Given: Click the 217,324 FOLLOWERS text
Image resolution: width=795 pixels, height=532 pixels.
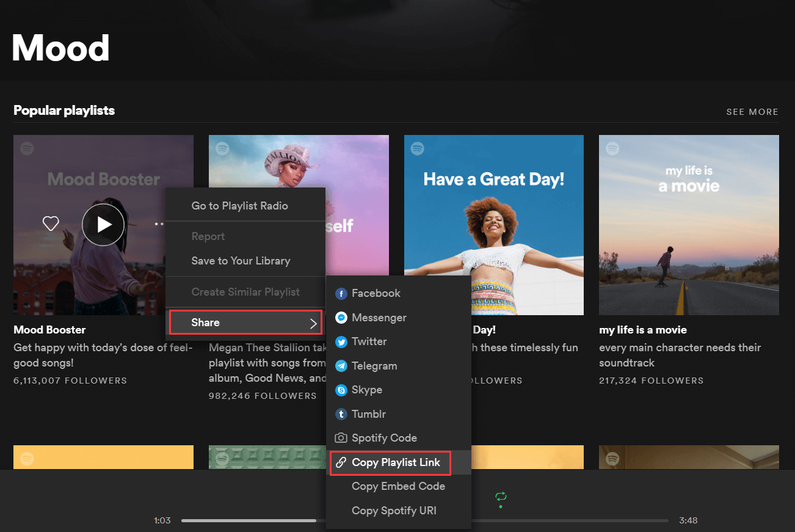Looking at the screenshot, I should (652, 381).
